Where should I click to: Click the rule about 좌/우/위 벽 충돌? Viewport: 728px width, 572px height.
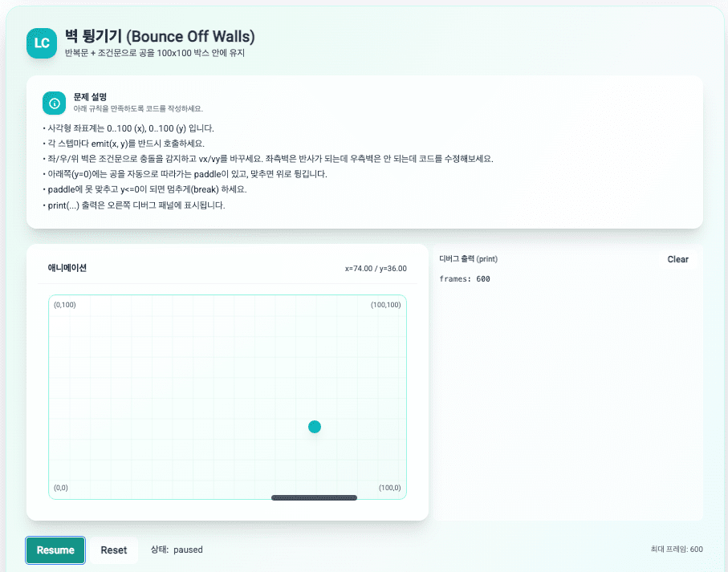point(268,159)
